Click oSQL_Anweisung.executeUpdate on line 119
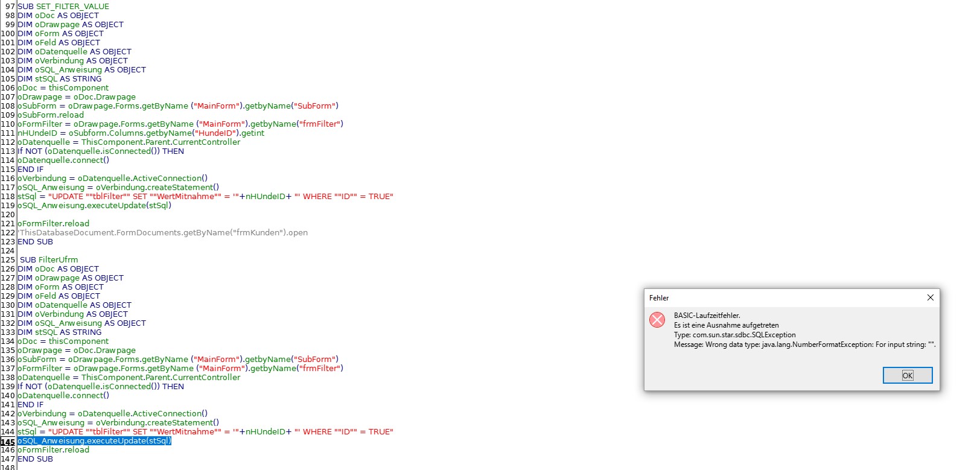Image resolution: width=980 pixels, height=470 pixels. pos(94,206)
